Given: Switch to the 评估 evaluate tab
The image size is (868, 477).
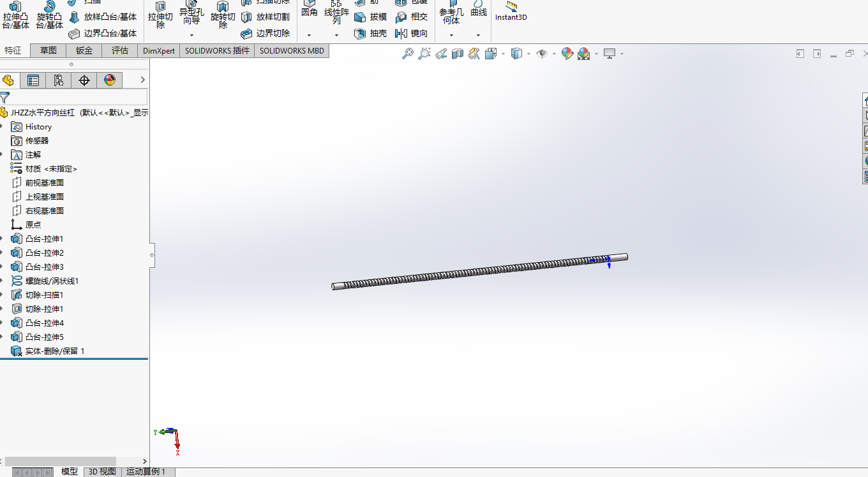Looking at the screenshot, I should (120, 50).
